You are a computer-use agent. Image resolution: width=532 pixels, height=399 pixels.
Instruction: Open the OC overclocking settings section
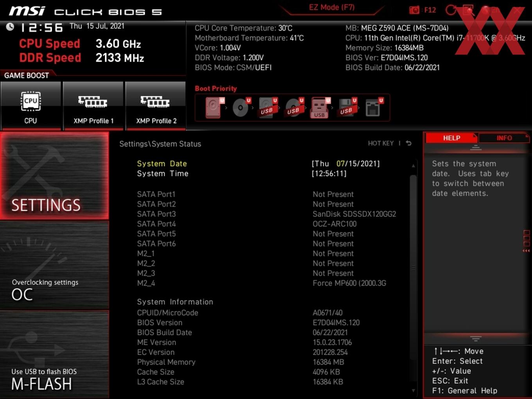tap(54, 266)
